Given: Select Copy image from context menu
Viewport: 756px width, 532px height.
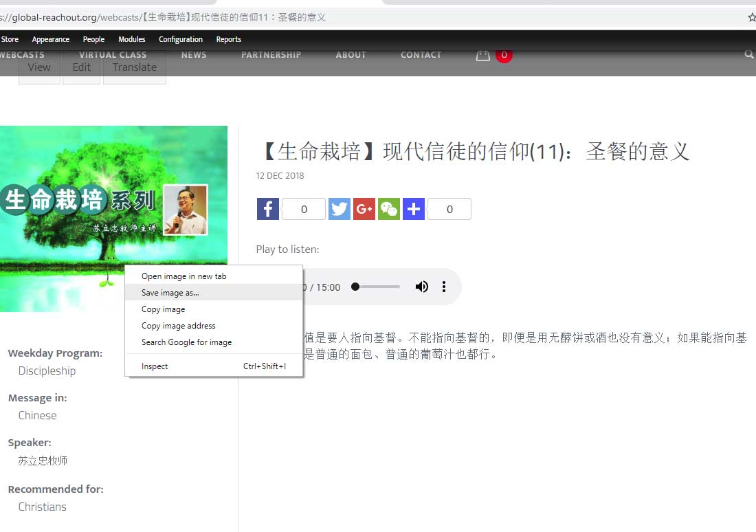Looking at the screenshot, I should click(214, 309).
